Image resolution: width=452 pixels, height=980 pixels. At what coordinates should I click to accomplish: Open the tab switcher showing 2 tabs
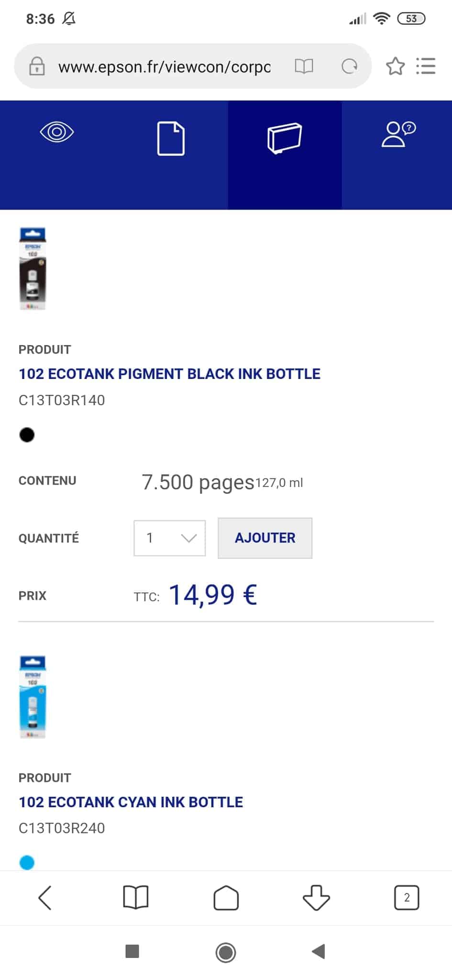[x=407, y=897]
